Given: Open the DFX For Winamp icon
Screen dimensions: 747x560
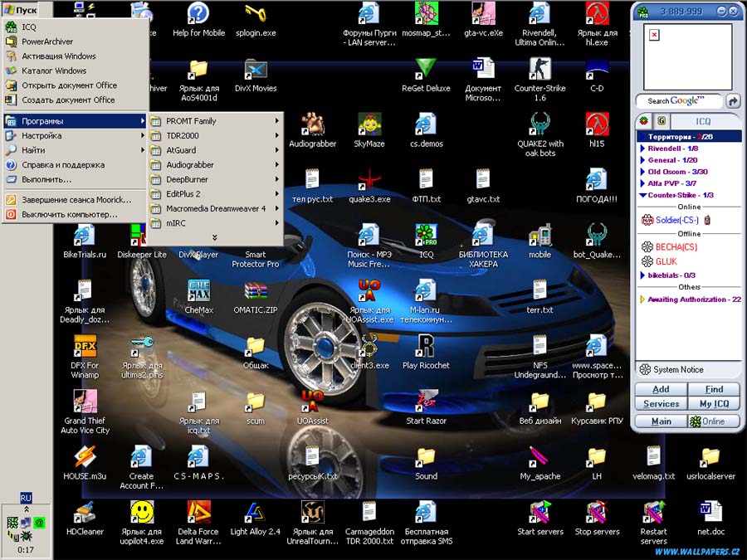Looking at the screenshot, I should tap(85, 346).
